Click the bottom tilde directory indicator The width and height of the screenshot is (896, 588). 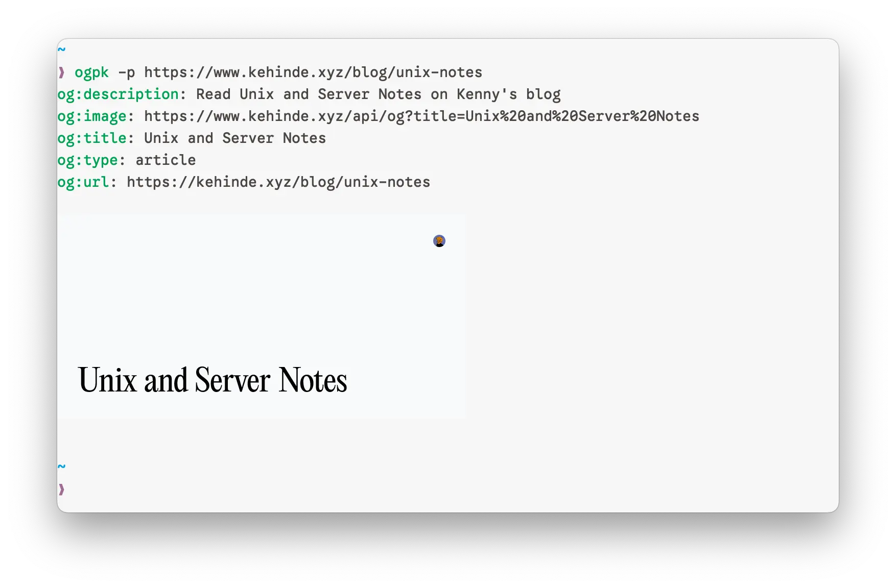coord(61,467)
